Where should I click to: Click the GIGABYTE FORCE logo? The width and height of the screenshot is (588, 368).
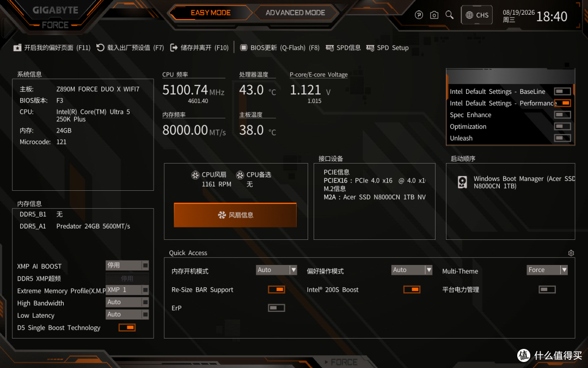[55, 17]
